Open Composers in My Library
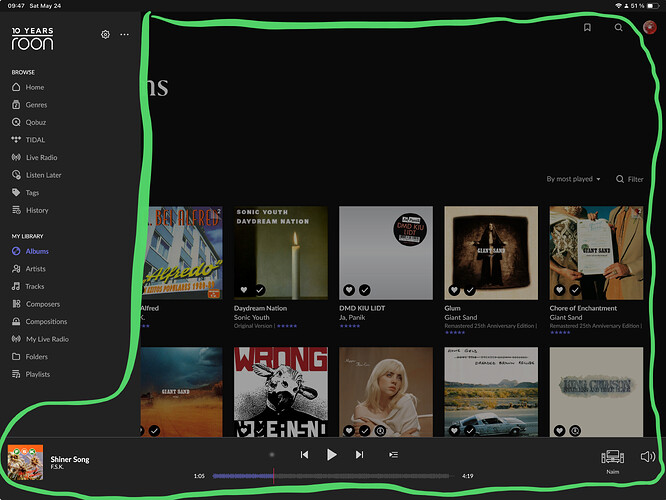Viewport: 666px width, 500px height. [x=36, y=304]
